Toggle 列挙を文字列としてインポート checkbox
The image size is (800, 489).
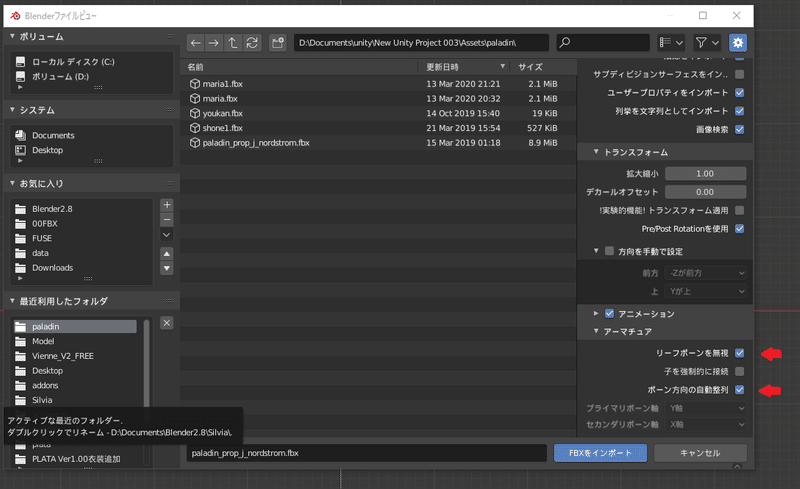739,111
